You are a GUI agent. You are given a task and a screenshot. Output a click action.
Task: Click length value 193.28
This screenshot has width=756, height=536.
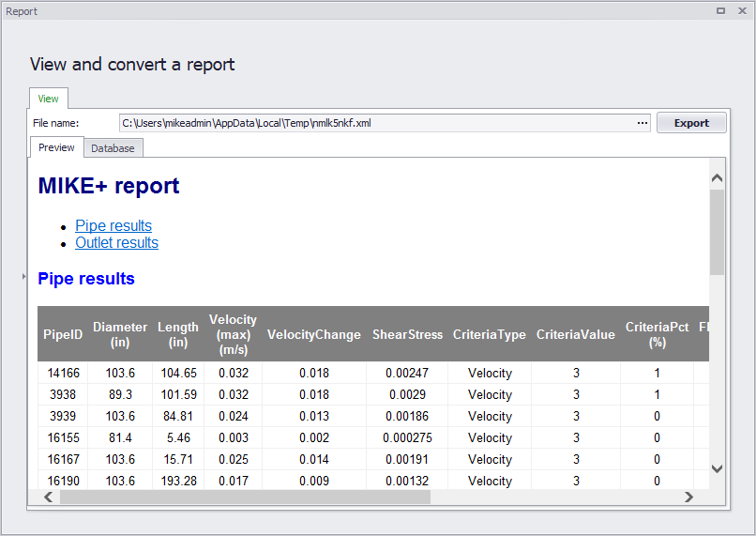pyautogui.click(x=178, y=481)
